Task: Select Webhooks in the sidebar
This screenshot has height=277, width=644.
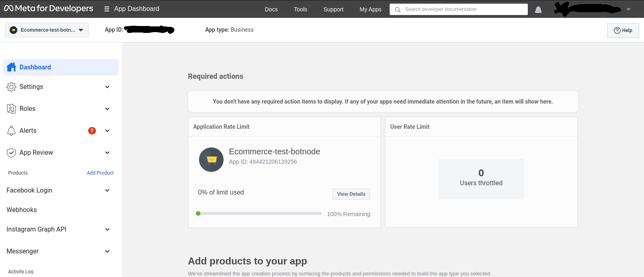Action: coord(22,210)
